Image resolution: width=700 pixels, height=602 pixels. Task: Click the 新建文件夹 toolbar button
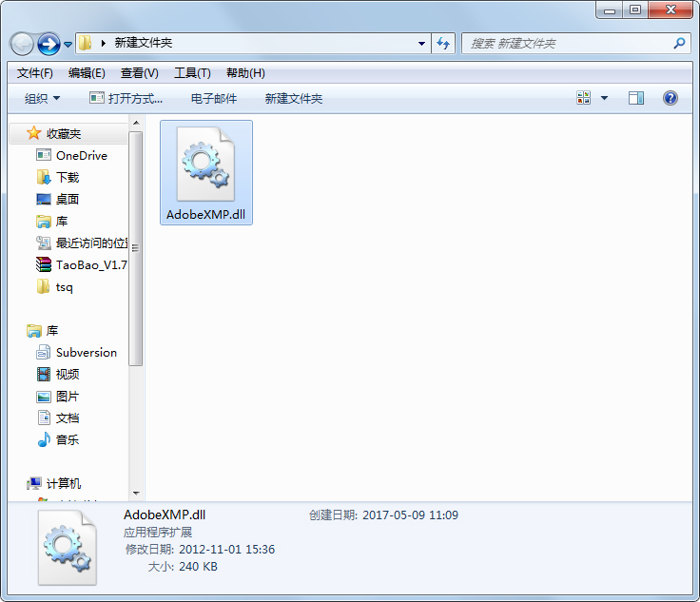(293, 98)
